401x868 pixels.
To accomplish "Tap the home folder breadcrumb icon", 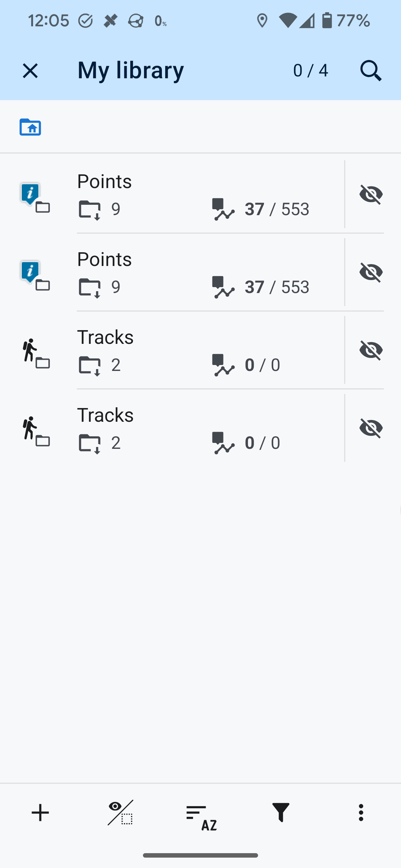I will pyautogui.click(x=30, y=127).
